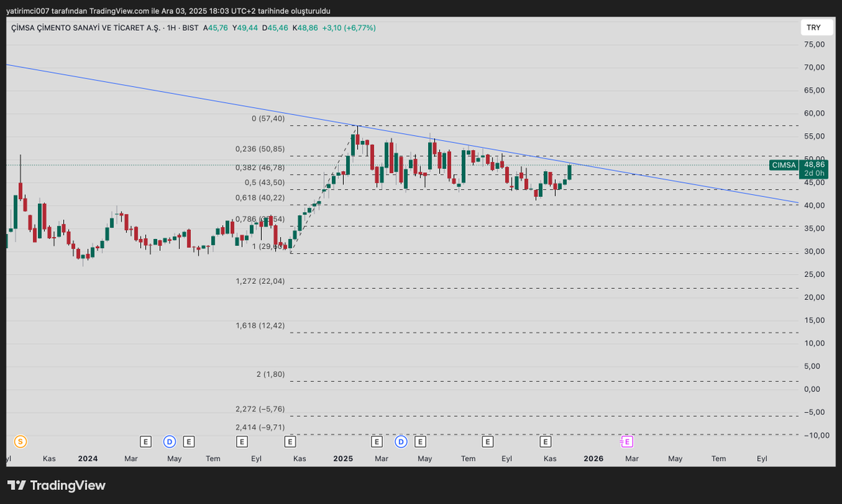Screen dimensions: 842x504
Task: Open the D dividend marker above May 2024
Action: click(x=169, y=442)
